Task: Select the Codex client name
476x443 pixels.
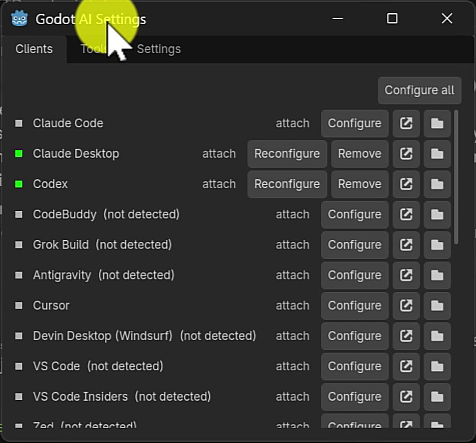Action: 50,184
